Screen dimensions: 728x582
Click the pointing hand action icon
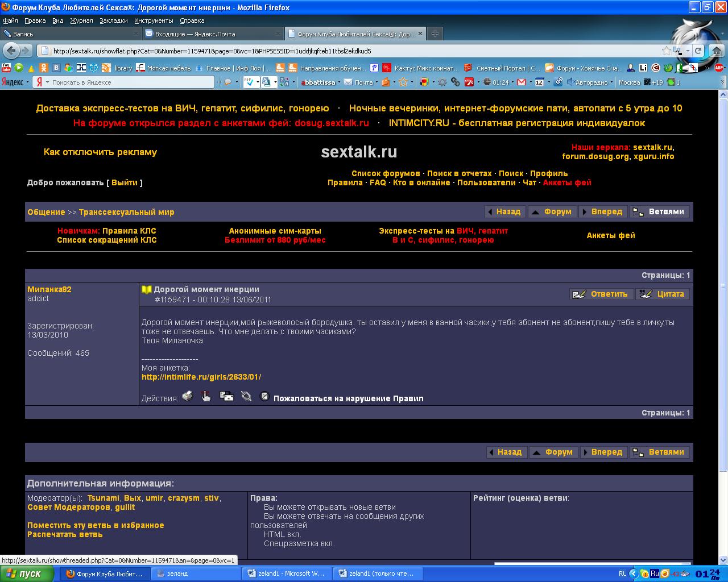pos(206,396)
